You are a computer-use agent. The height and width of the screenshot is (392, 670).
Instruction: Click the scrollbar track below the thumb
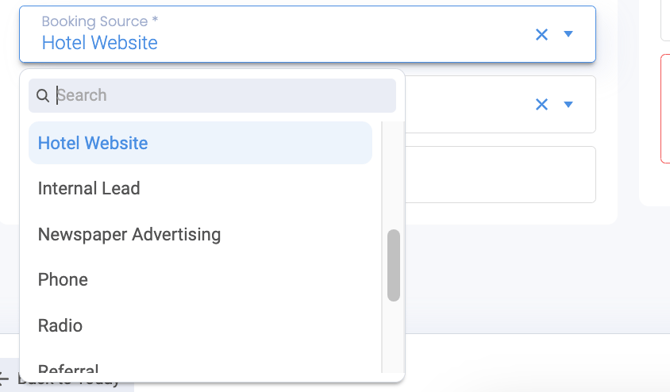point(394,337)
